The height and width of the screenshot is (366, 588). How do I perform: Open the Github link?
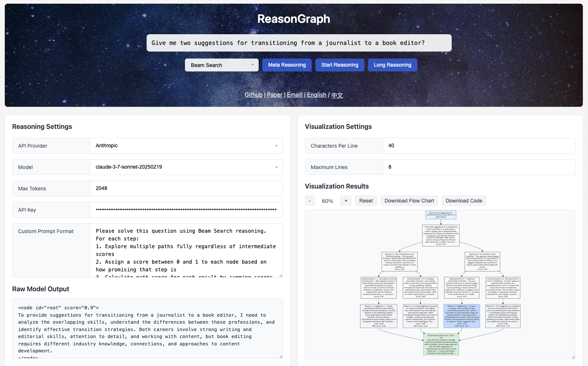tap(253, 95)
